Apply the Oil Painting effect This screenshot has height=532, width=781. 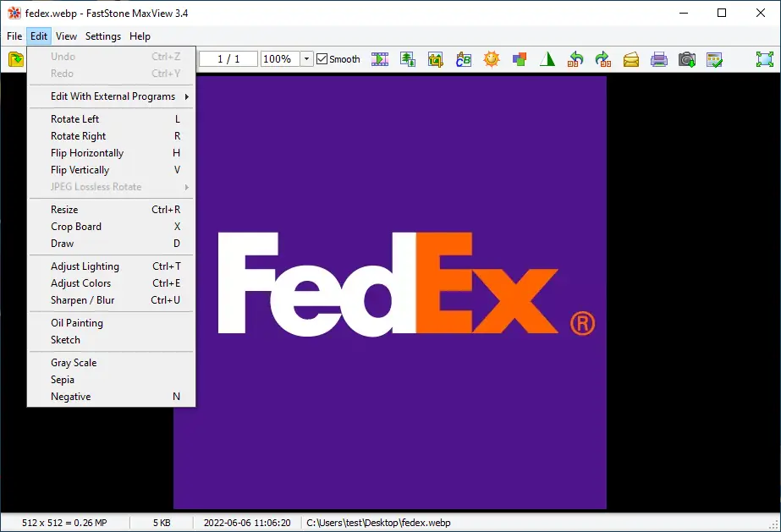tap(111, 323)
